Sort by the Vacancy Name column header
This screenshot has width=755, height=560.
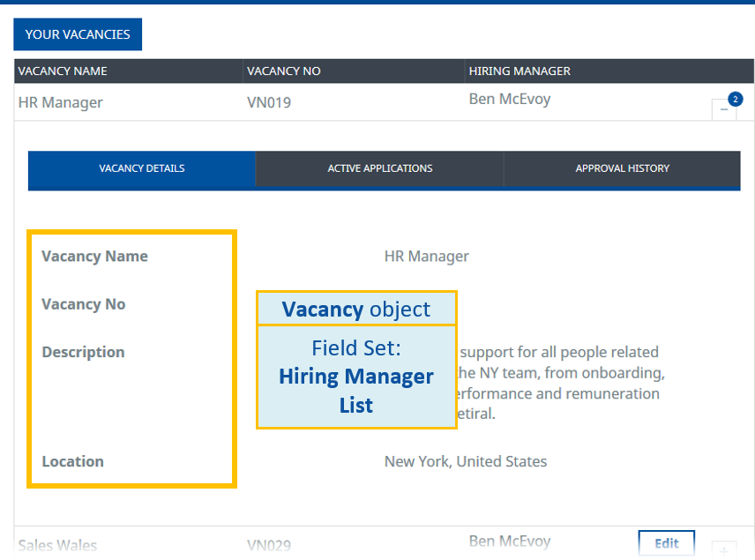(63, 71)
